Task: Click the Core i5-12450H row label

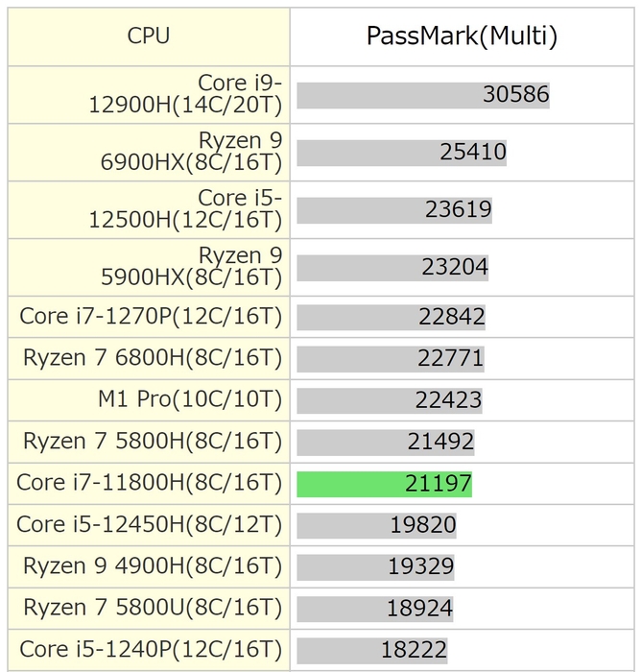Action: (x=150, y=525)
